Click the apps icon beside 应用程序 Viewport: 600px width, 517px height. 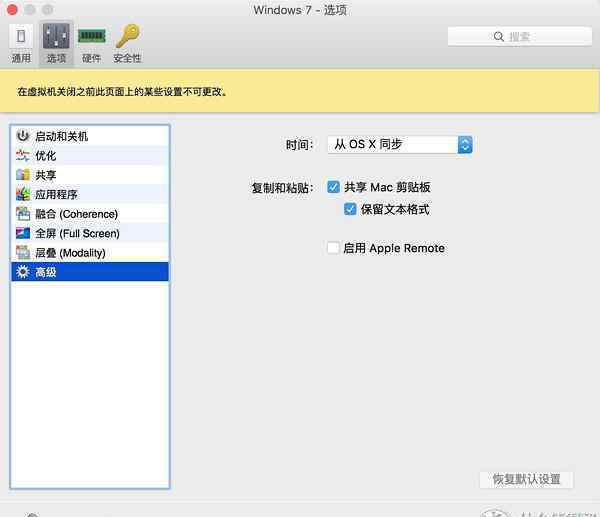tap(23, 194)
